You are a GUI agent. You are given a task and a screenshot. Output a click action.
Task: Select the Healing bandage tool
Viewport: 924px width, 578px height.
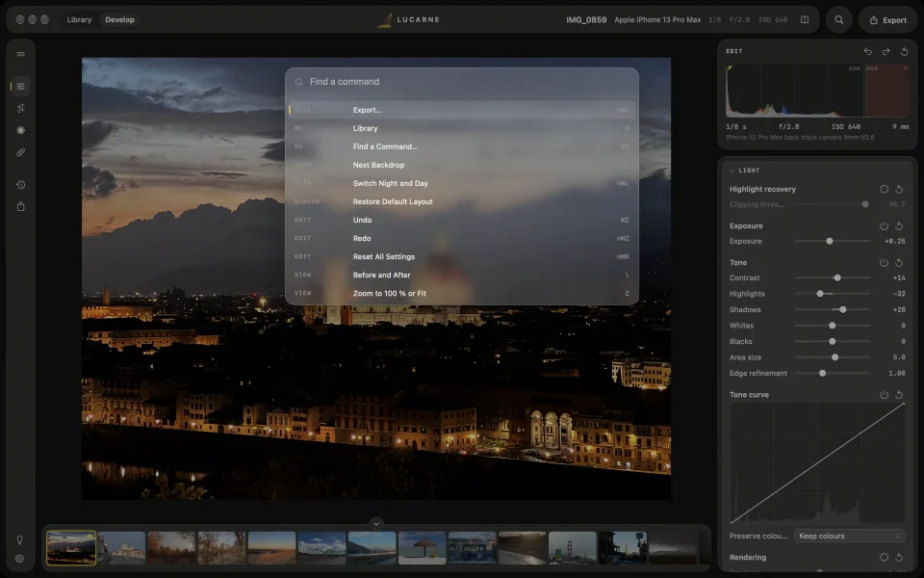click(x=20, y=152)
